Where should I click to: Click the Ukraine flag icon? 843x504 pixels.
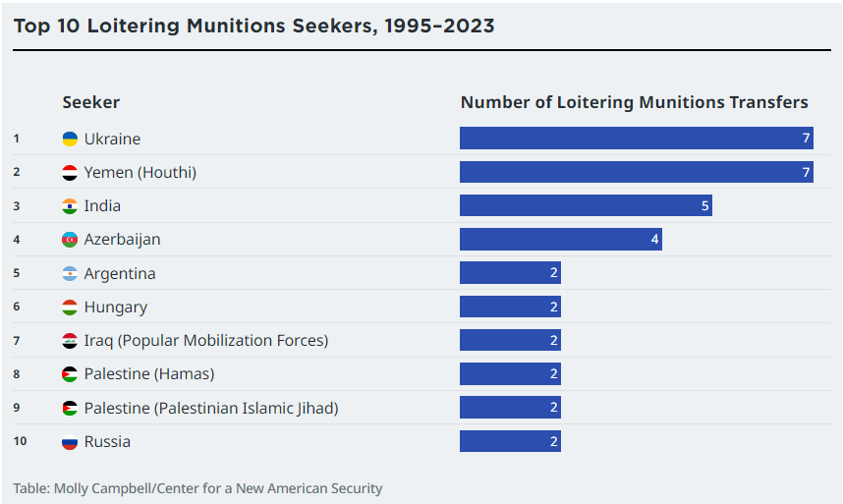point(70,139)
